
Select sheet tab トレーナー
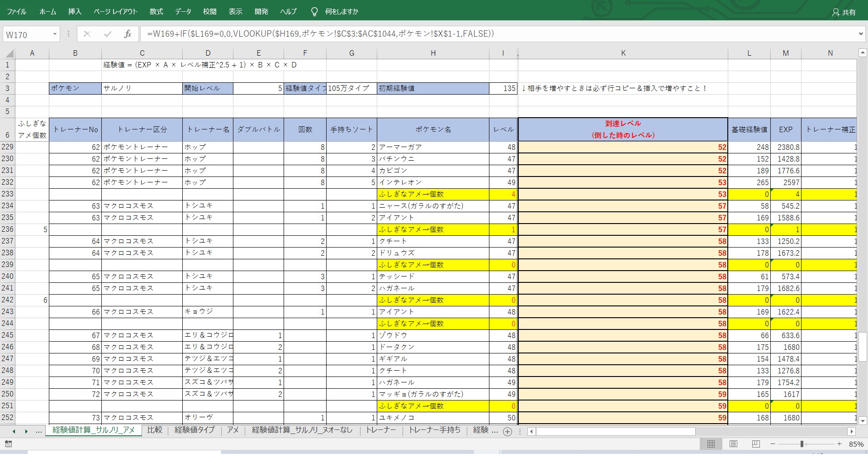tap(381, 430)
